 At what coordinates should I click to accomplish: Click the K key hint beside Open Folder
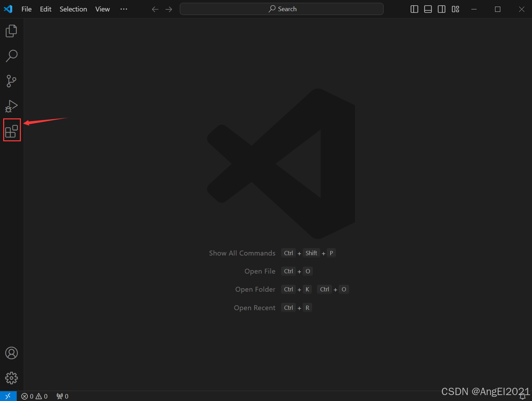307,289
